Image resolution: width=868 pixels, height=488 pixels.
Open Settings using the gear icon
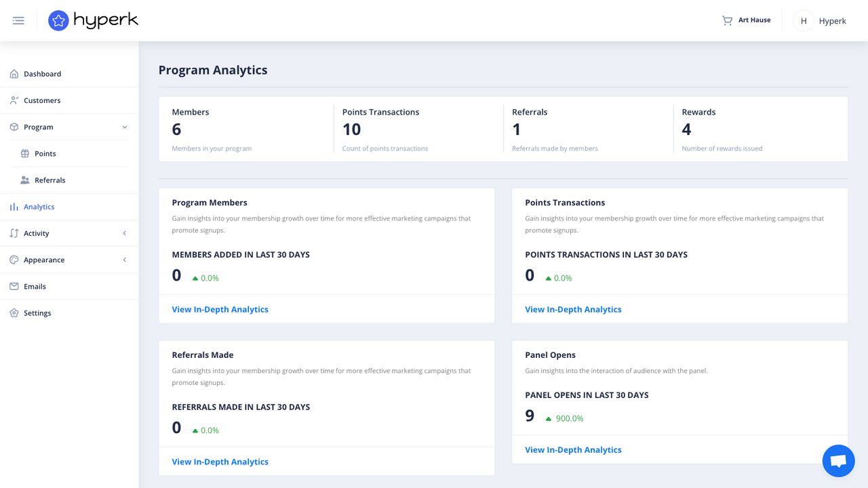point(14,312)
